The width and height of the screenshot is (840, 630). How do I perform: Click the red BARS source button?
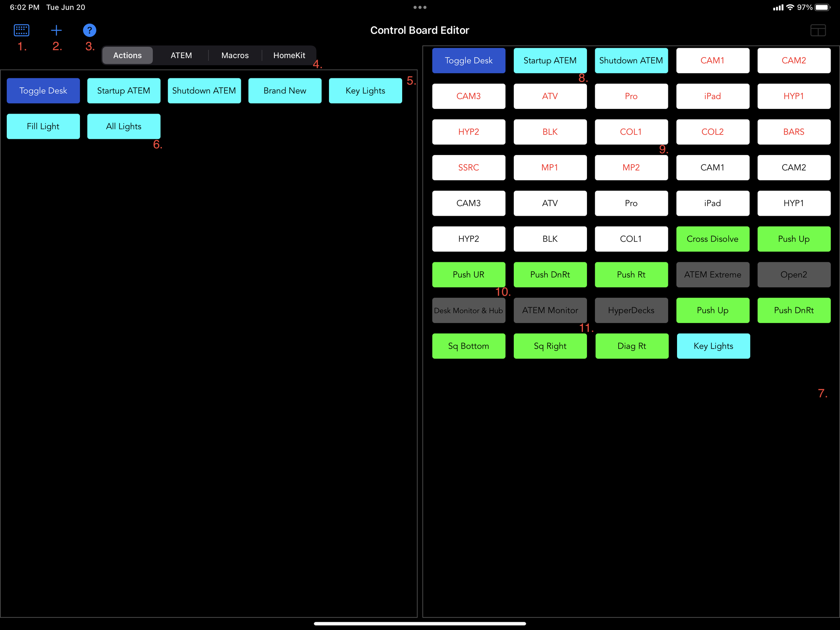tap(794, 132)
